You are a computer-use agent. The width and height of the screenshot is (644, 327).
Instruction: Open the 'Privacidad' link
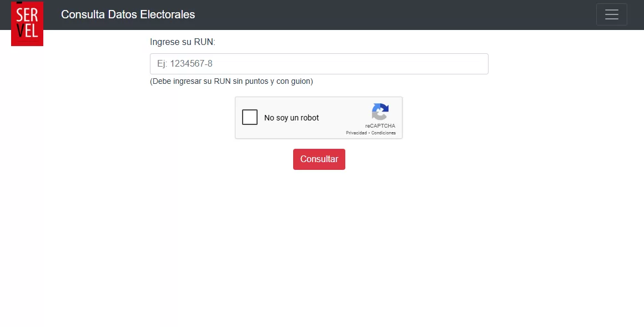tap(356, 133)
